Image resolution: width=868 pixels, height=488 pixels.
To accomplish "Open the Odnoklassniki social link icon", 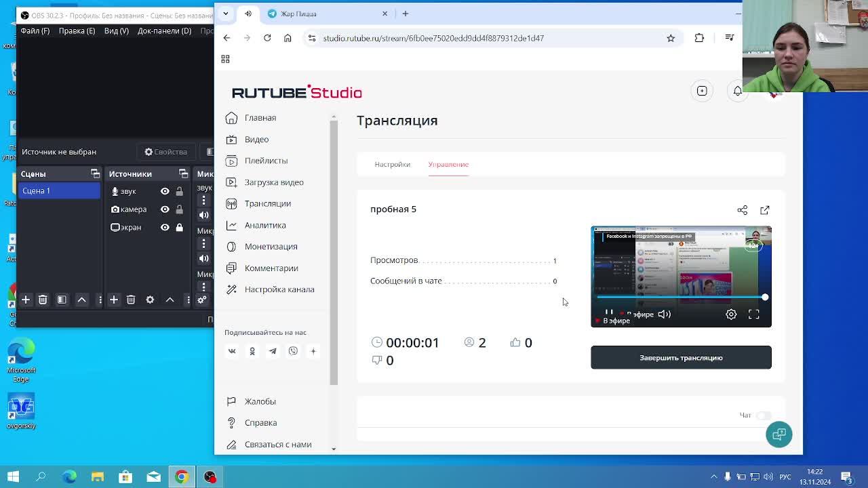I will click(252, 351).
